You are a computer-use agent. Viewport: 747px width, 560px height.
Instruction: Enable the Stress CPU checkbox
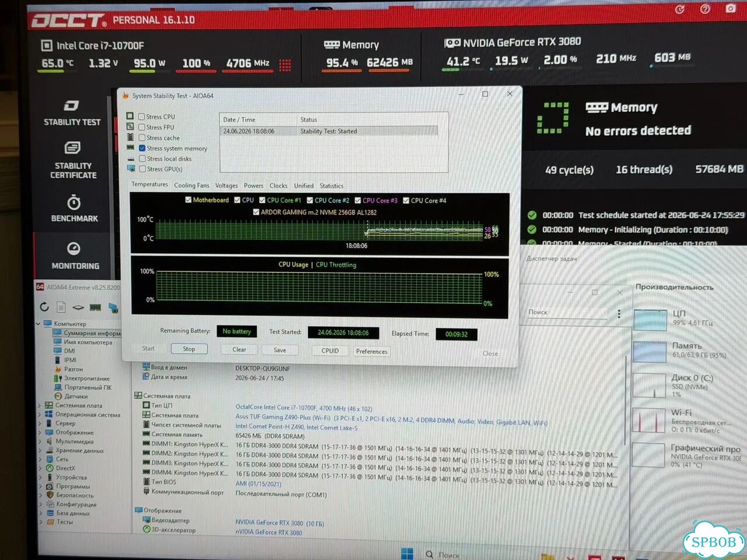pyautogui.click(x=141, y=117)
